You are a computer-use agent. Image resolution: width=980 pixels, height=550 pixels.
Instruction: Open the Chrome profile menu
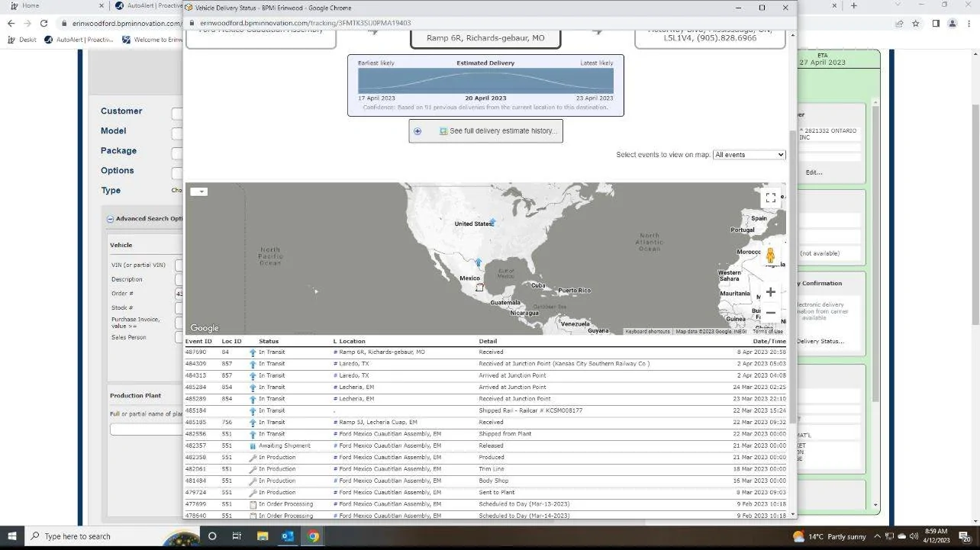tap(953, 24)
